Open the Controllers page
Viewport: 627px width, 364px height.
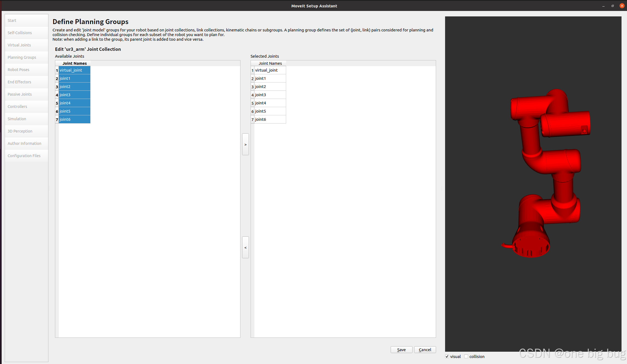(x=18, y=107)
